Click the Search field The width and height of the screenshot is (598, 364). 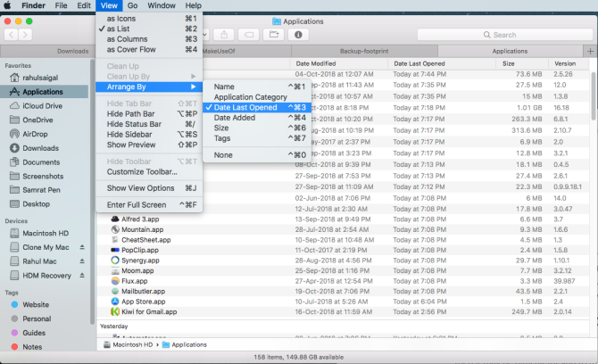point(504,35)
